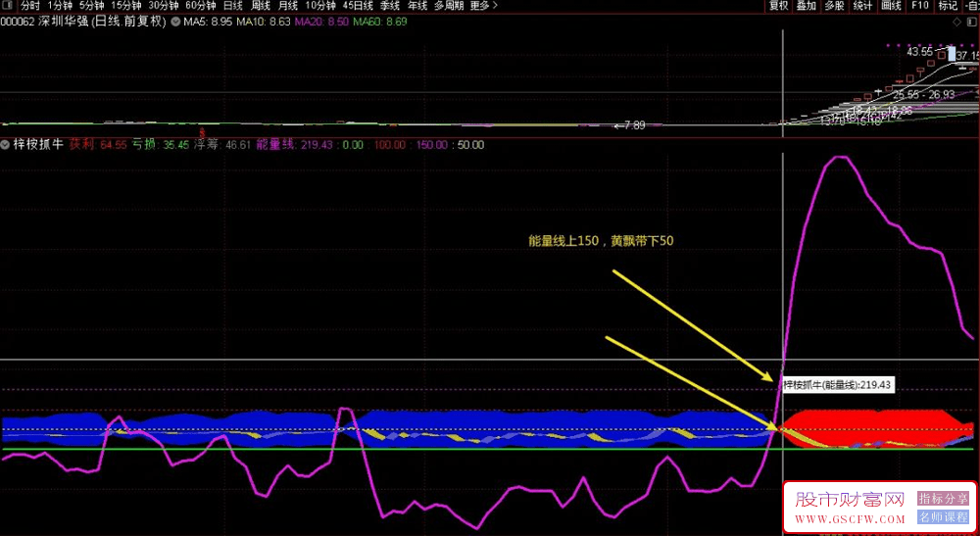Select 周线 weekly period
The image size is (980, 536).
tap(261, 6)
